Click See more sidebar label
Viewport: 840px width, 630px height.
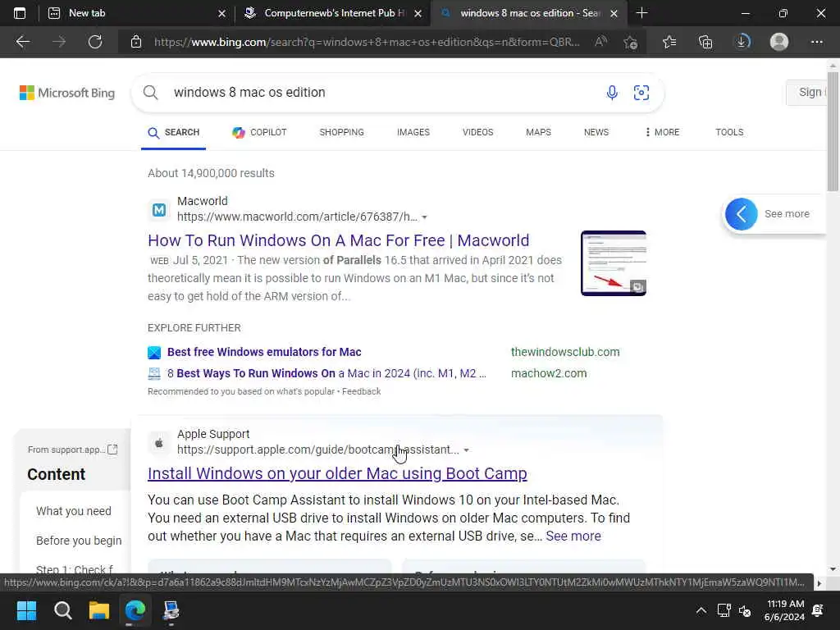[787, 214]
